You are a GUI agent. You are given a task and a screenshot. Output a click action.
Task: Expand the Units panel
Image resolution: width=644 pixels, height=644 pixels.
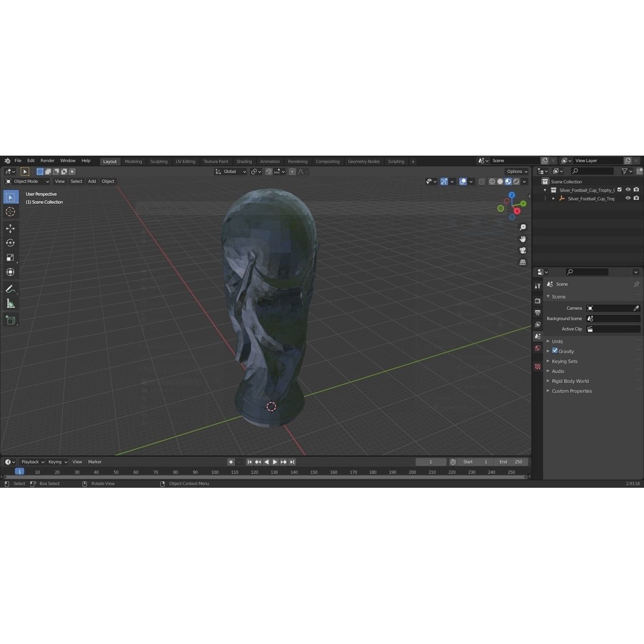coord(557,341)
